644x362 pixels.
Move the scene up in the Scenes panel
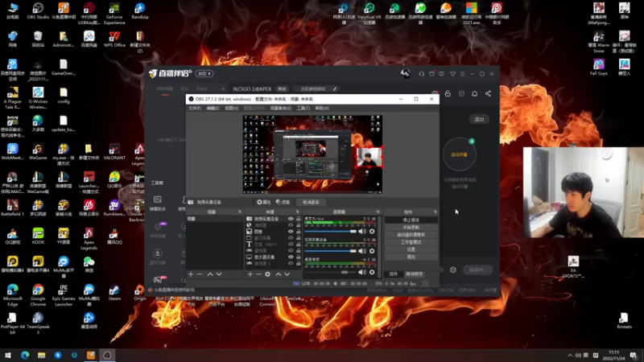tap(210, 274)
